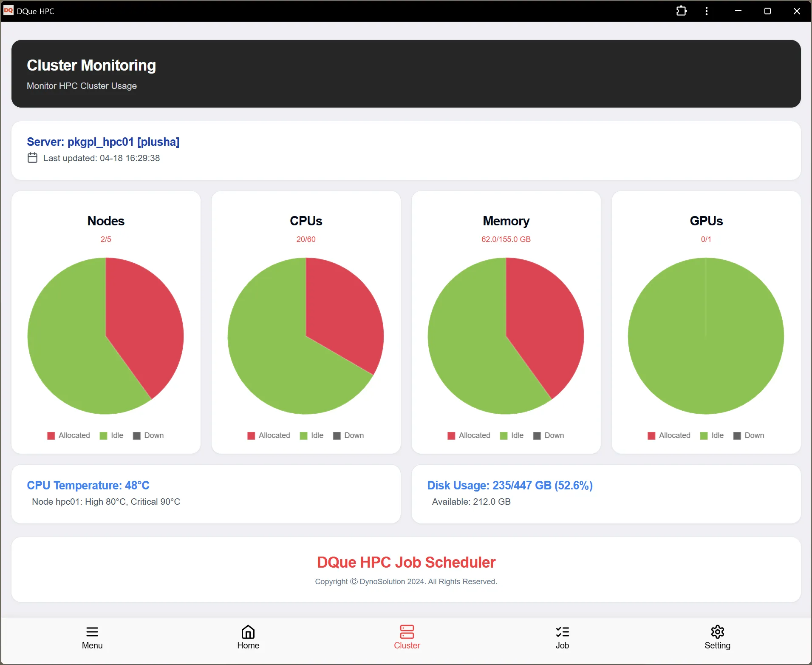
Task: Click the CPU Temperature 48°C heading
Action: pos(88,486)
